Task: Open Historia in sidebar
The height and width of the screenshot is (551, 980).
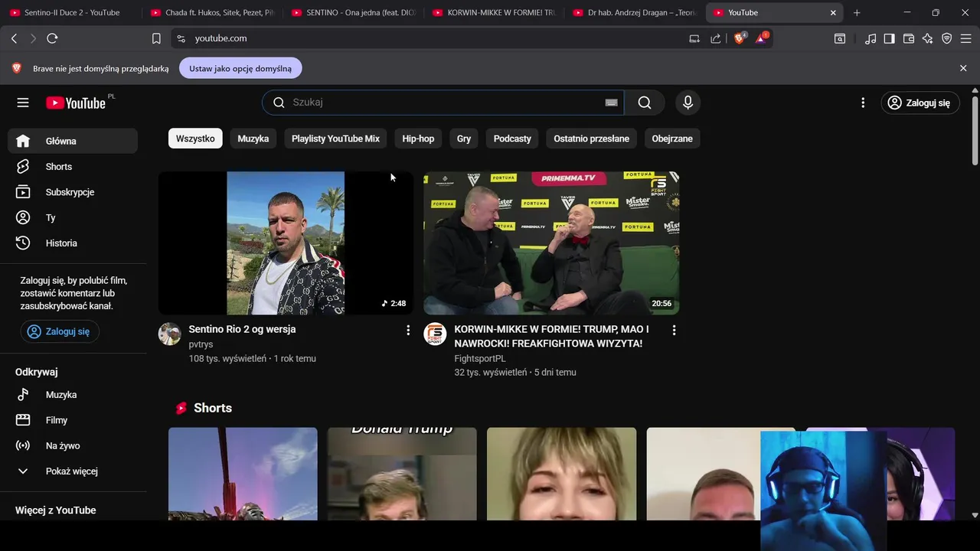Action: pyautogui.click(x=73, y=243)
